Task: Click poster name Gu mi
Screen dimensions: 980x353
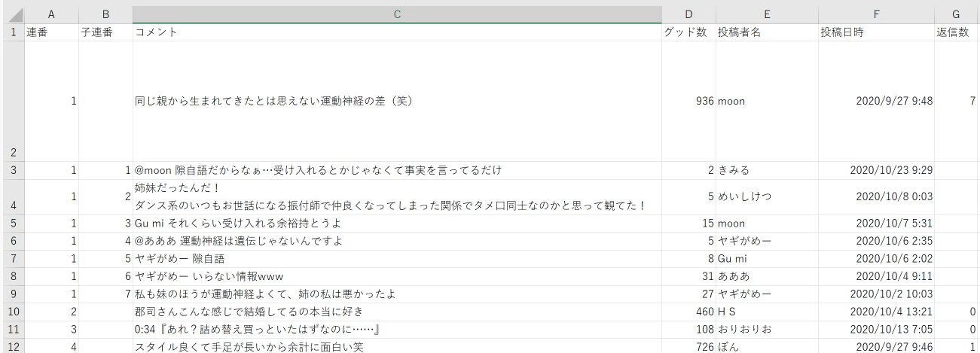Action: (767, 259)
